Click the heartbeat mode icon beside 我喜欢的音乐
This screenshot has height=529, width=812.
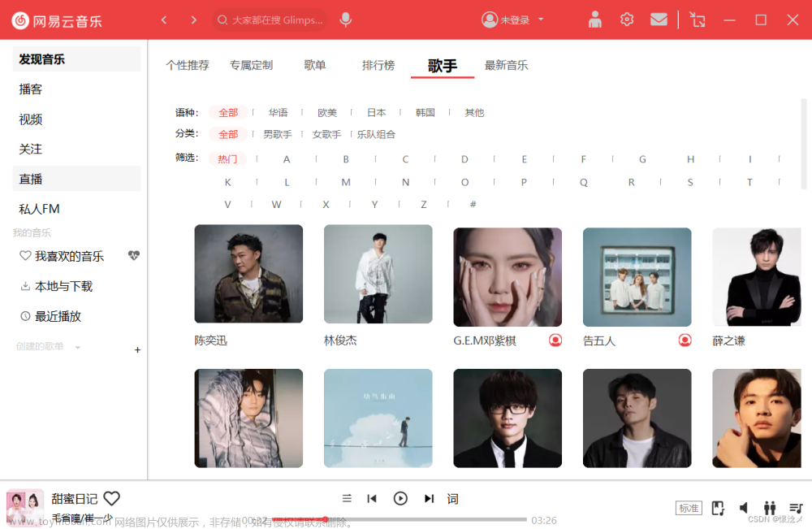tap(134, 255)
